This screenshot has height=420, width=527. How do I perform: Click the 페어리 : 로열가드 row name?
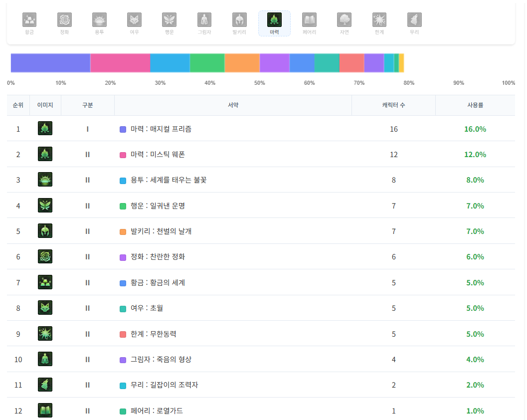coord(157,411)
